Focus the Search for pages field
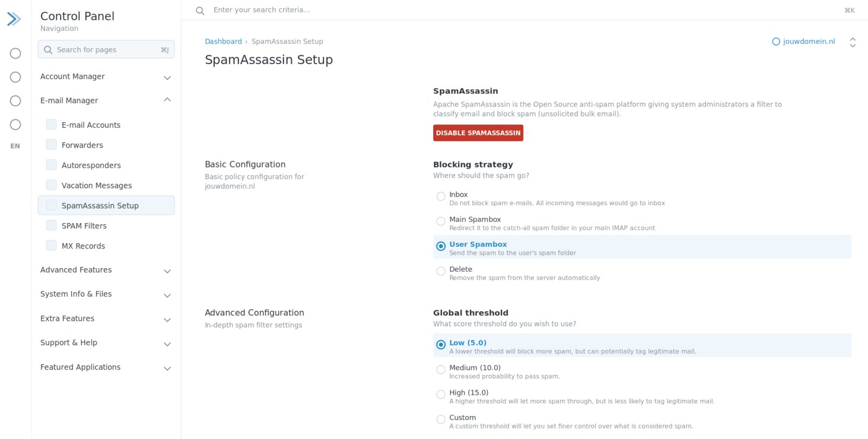The width and height of the screenshot is (868, 439). tap(106, 49)
